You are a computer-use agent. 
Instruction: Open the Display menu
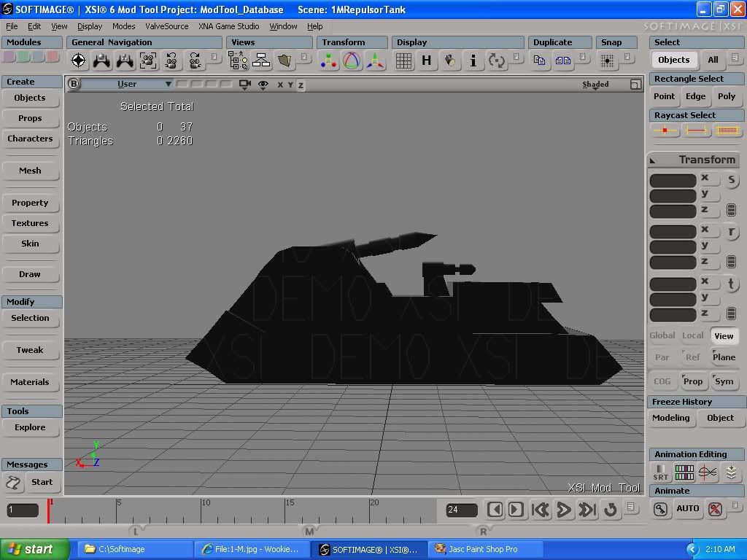[x=90, y=26]
